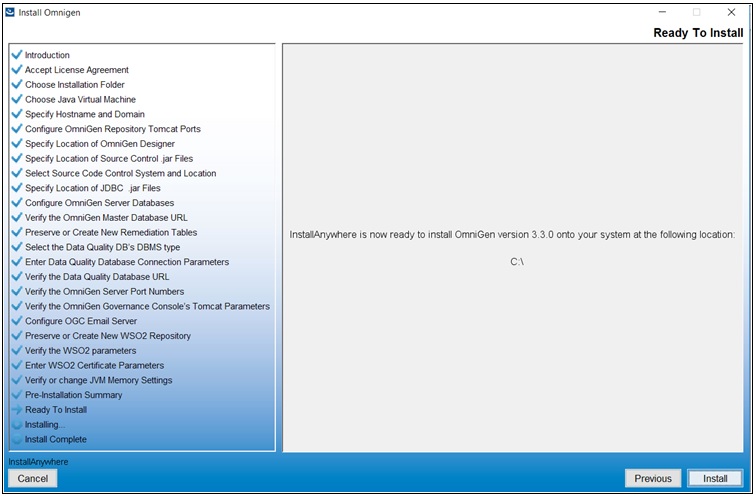The height and width of the screenshot is (497, 756).
Task: Click the arrow icon beside Ready To Install
Action: 17,409
